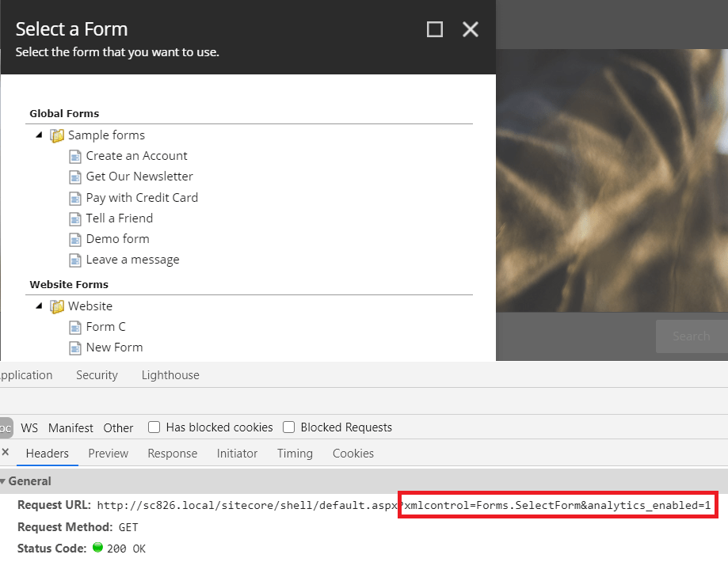Click the Pay with Credit Card form icon
Image resolution: width=728 pixels, height=562 pixels.
[x=75, y=198]
